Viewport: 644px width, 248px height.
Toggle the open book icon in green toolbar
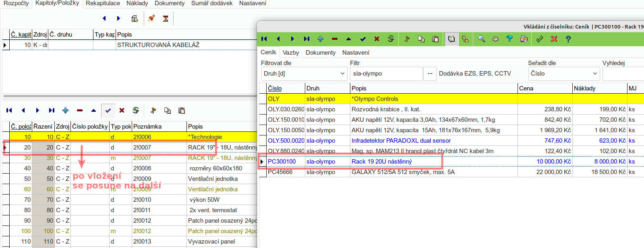click(451, 39)
